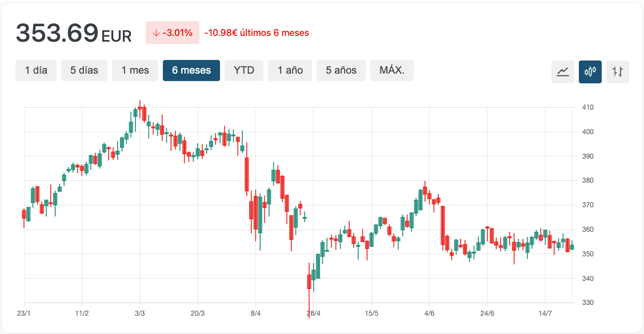The image size is (644, 334).
Task: Click the 330 price axis label
Action: pyautogui.click(x=588, y=303)
